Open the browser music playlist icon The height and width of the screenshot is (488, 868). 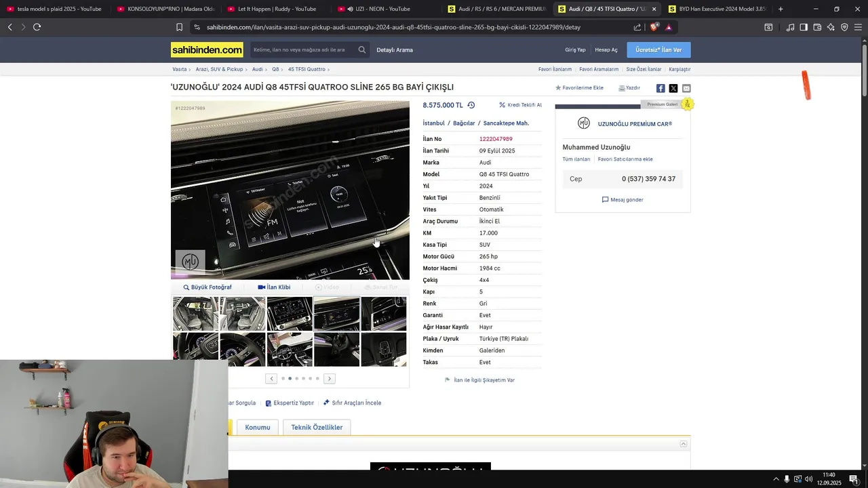click(x=790, y=27)
